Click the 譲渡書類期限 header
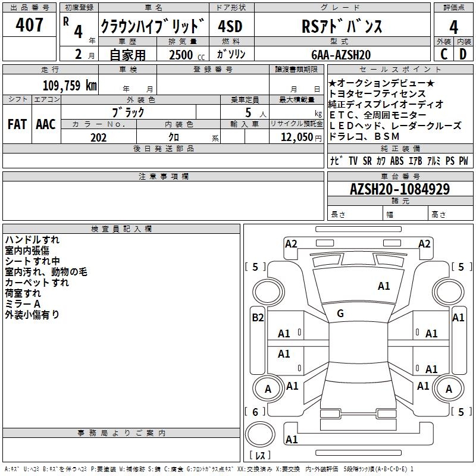The height and width of the screenshot is (476, 476). tap(296, 70)
